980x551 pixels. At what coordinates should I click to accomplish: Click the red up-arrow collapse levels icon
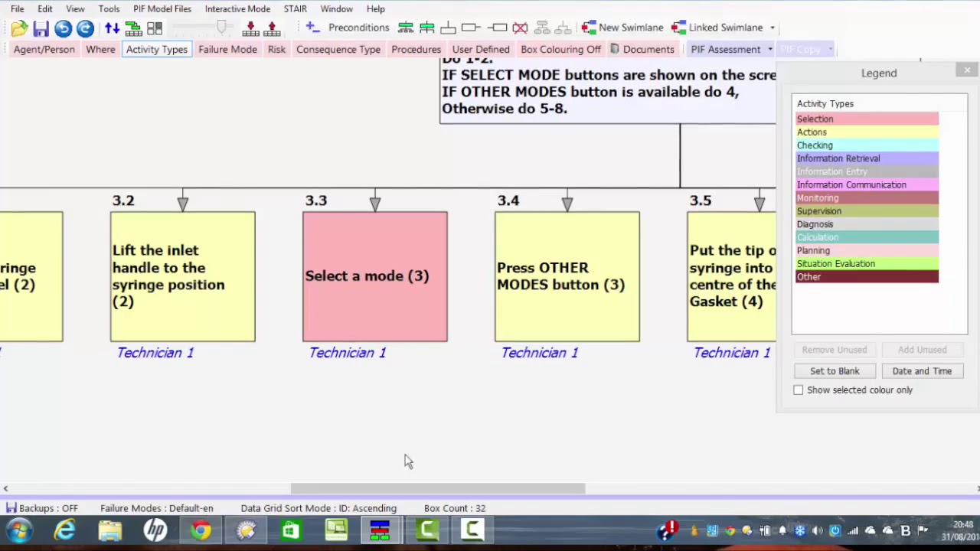[272, 28]
